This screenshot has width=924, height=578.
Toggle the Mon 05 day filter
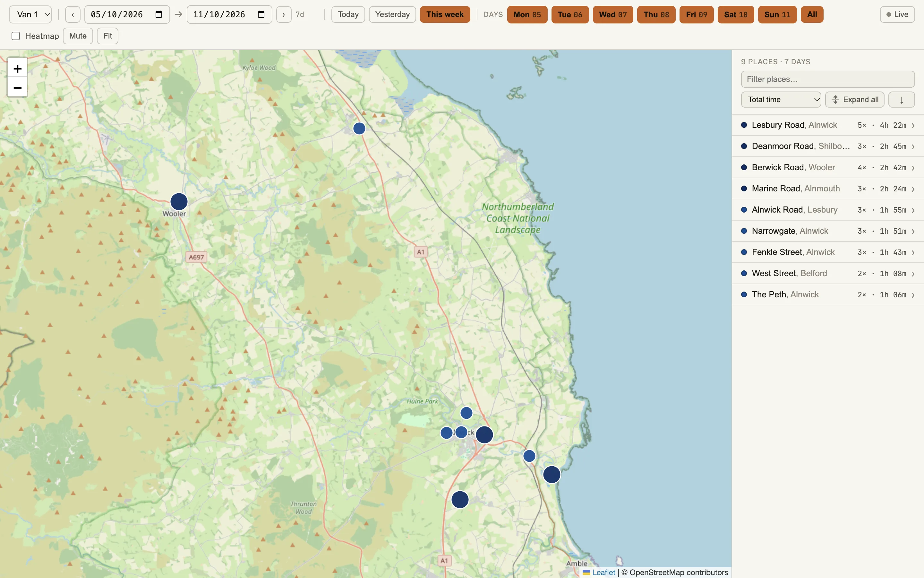(x=527, y=14)
